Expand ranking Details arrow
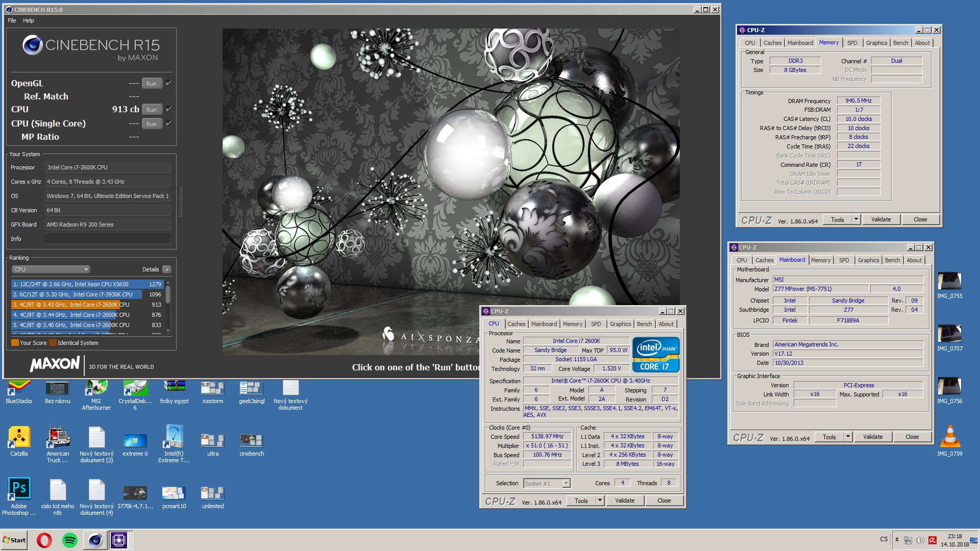 [167, 269]
